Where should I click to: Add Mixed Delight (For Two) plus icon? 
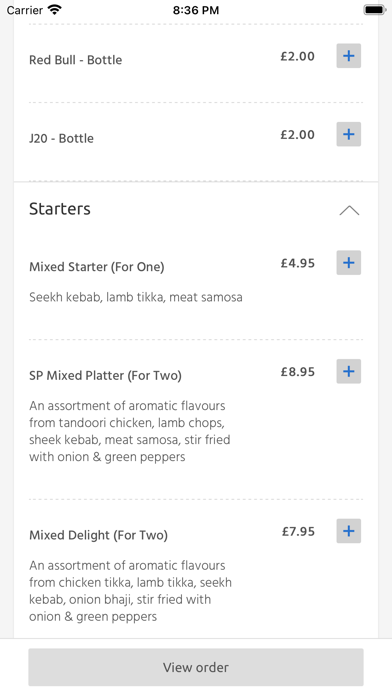coord(348,531)
